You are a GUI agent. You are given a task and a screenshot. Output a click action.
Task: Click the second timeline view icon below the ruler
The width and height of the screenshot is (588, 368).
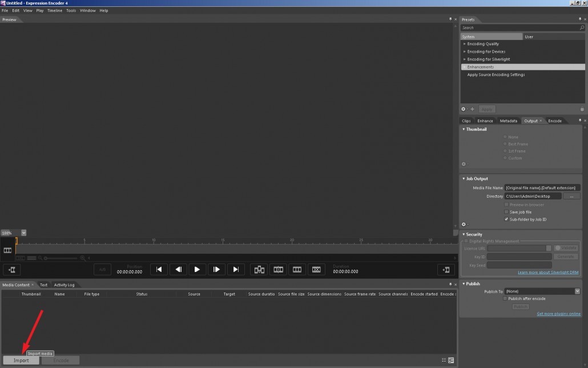32,258
